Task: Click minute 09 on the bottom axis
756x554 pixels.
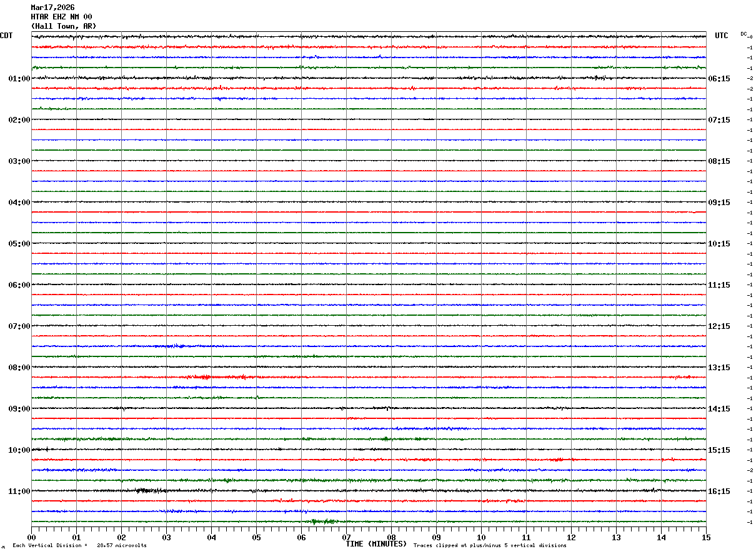Action: click(436, 537)
